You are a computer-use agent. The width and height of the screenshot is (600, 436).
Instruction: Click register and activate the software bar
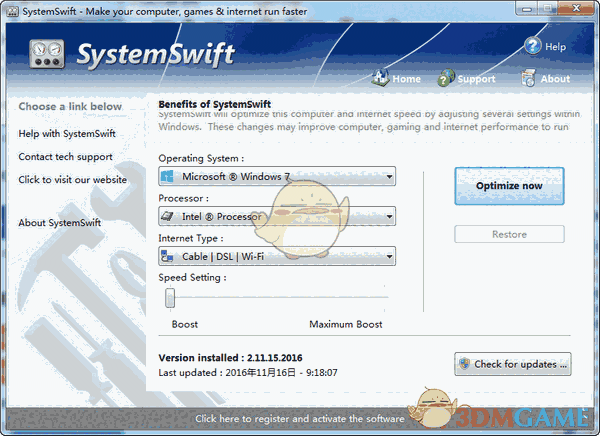click(x=300, y=419)
